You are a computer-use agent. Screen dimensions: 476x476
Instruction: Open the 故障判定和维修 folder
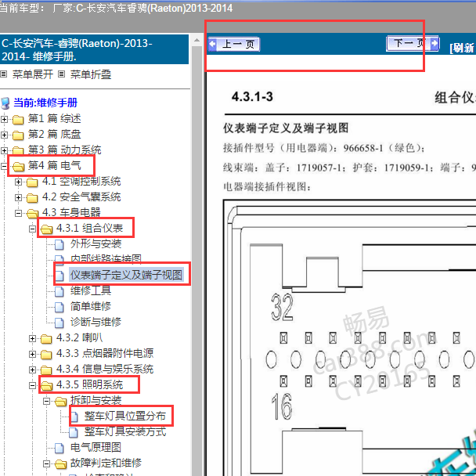106,463
